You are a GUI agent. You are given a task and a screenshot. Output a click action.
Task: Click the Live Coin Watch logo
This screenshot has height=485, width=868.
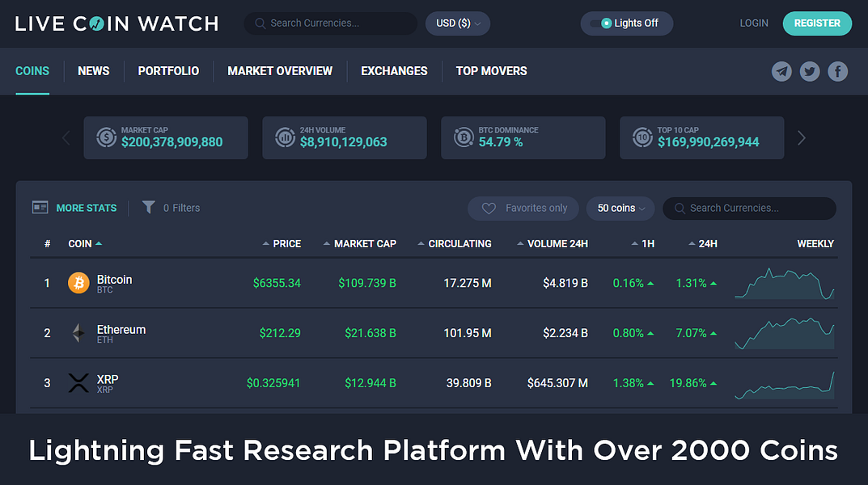click(x=116, y=23)
